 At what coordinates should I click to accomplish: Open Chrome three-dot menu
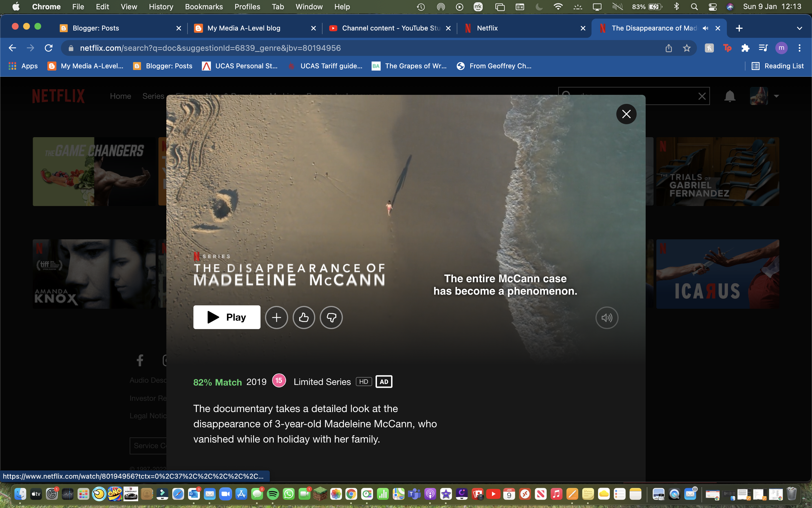point(800,48)
